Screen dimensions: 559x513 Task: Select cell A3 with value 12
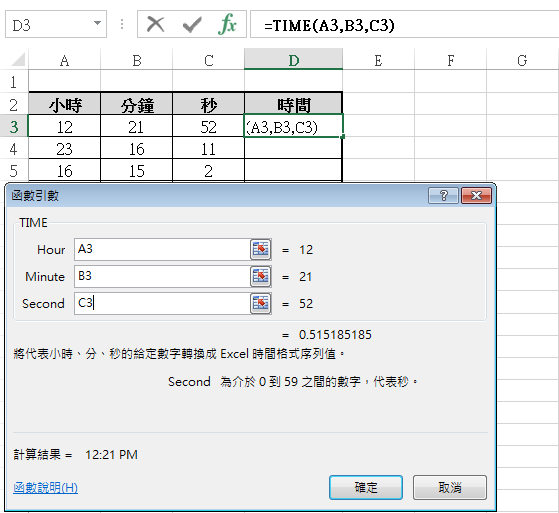point(65,127)
